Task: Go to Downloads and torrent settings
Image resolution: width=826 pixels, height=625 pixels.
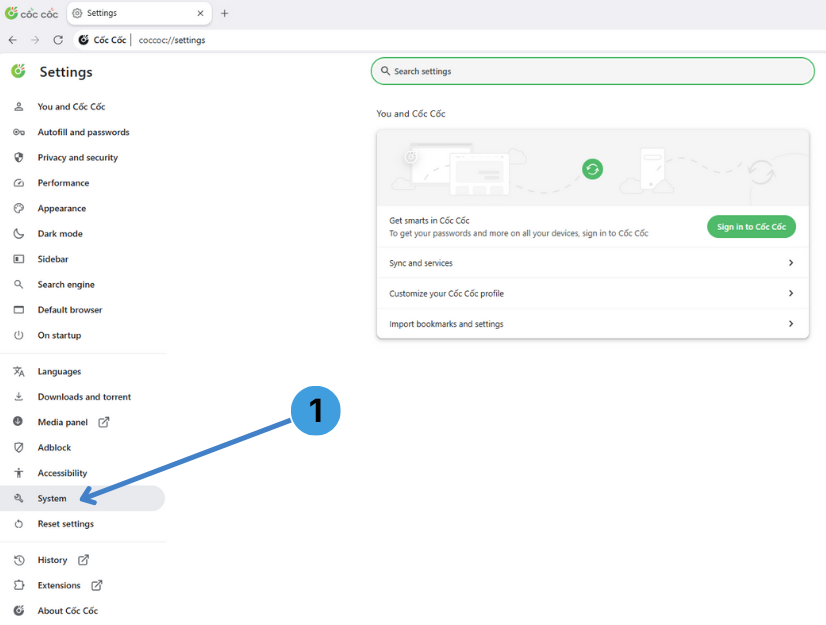Action: tap(83, 397)
